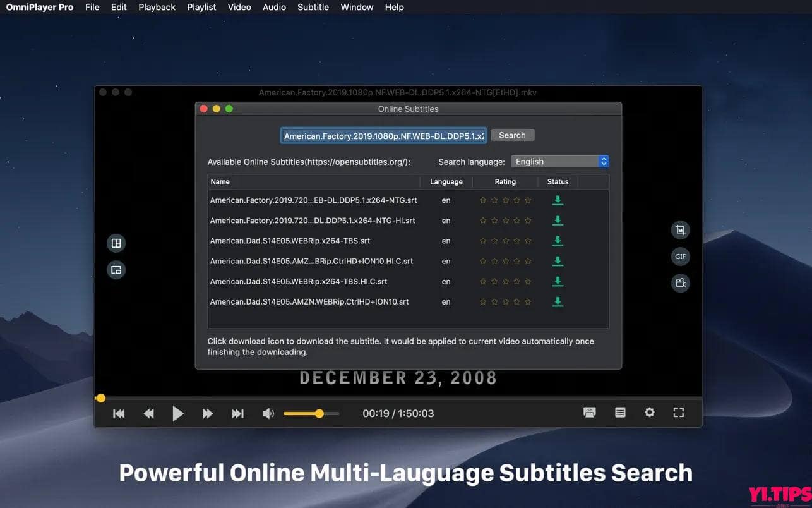Skip to the next track

coord(237,414)
